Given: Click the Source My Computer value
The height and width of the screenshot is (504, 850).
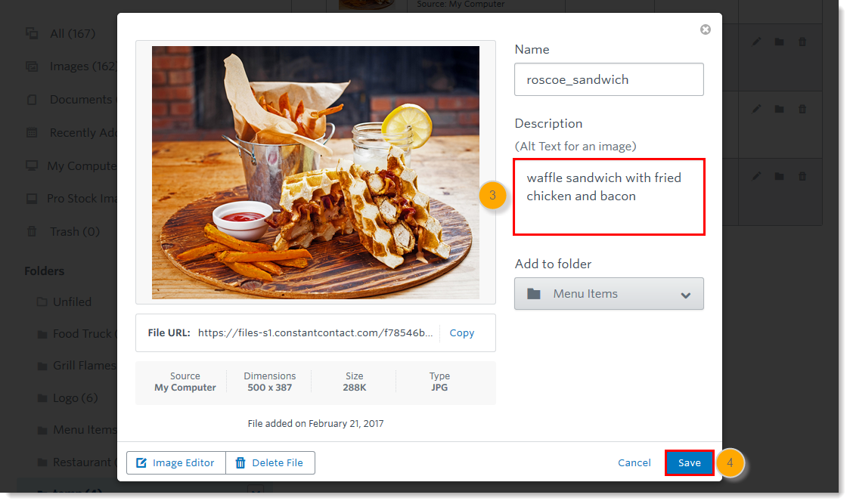Looking at the screenshot, I should point(185,388).
